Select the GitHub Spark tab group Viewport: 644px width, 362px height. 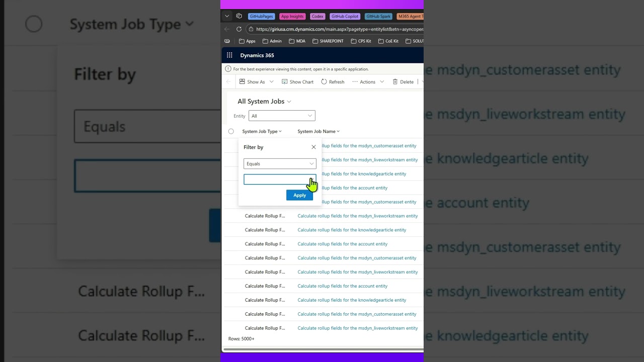point(378,16)
